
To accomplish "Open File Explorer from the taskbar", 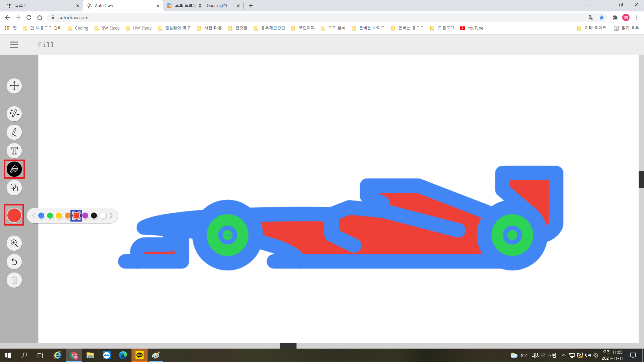I will pyautogui.click(x=90, y=355).
